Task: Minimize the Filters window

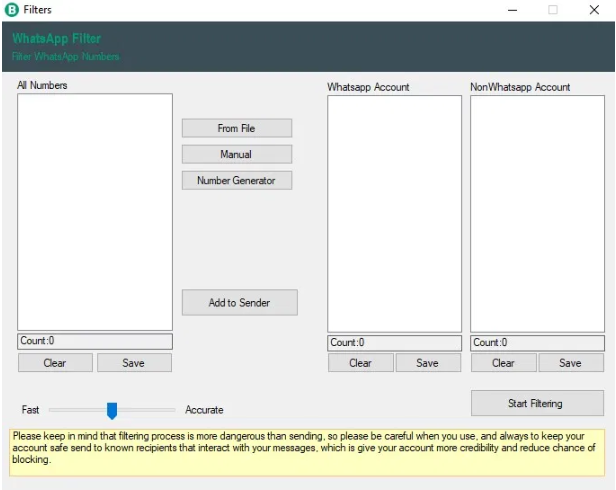Action: point(512,10)
